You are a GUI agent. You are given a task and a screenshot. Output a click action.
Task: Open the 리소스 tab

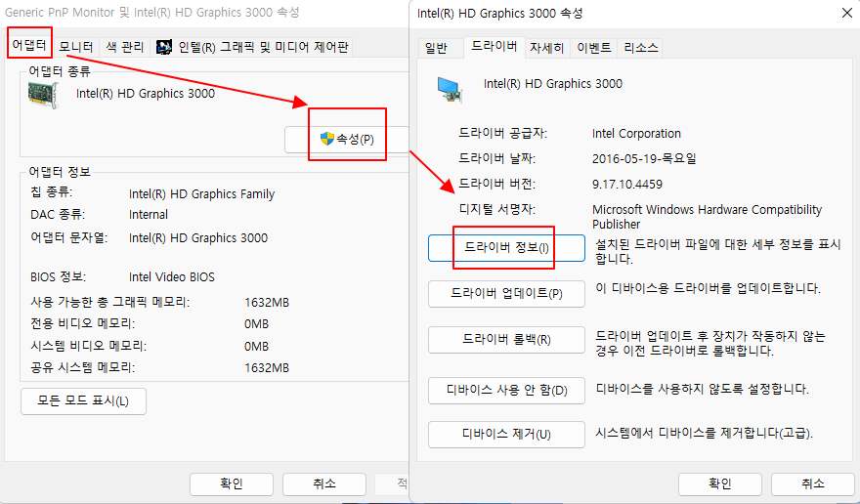(x=640, y=48)
